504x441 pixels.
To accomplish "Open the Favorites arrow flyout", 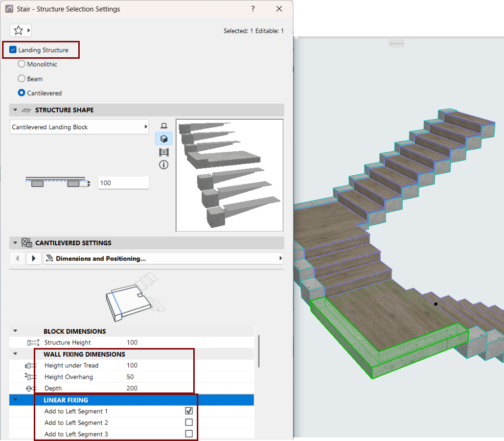I will click(29, 31).
